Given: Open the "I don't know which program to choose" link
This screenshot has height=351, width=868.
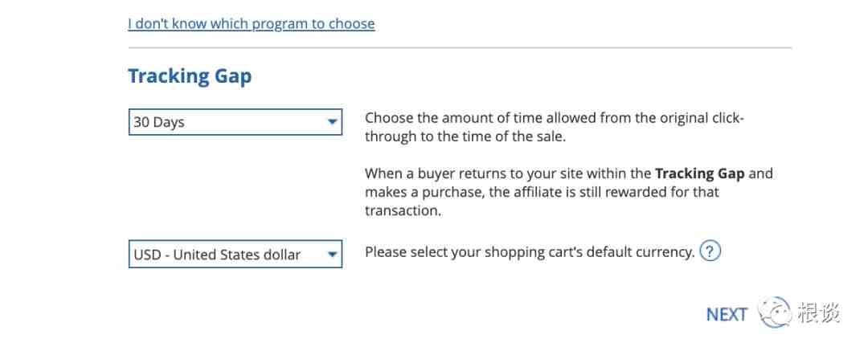Looking at the screenshot, I should 252,24.
